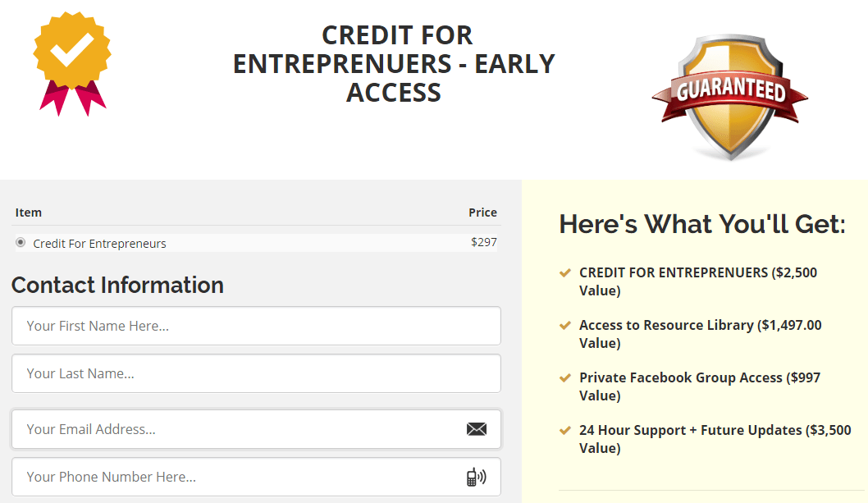Viewport: 868px width, 503px height.
Task: Click the Contact Information heading
Action: (117, 285)
